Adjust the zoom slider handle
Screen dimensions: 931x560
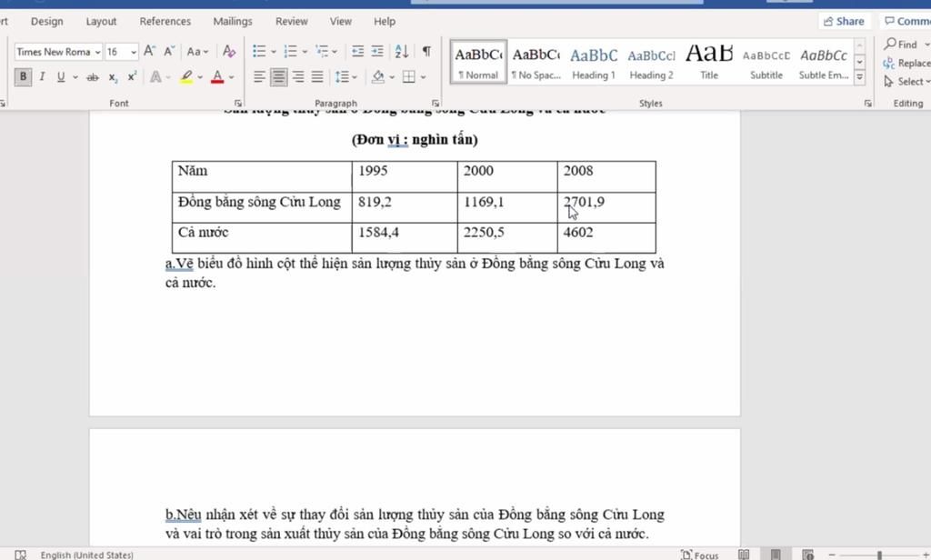pyautogui.click(x=879, y=555)
